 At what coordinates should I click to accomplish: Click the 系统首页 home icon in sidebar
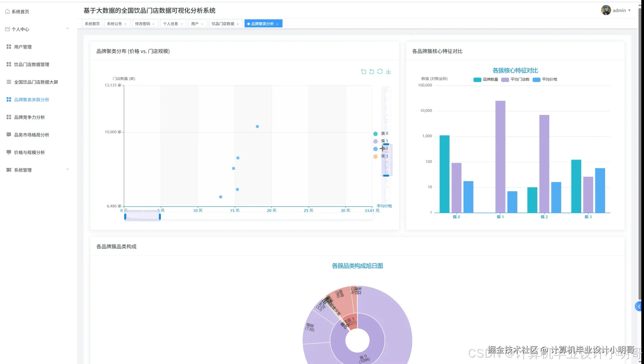7,11
